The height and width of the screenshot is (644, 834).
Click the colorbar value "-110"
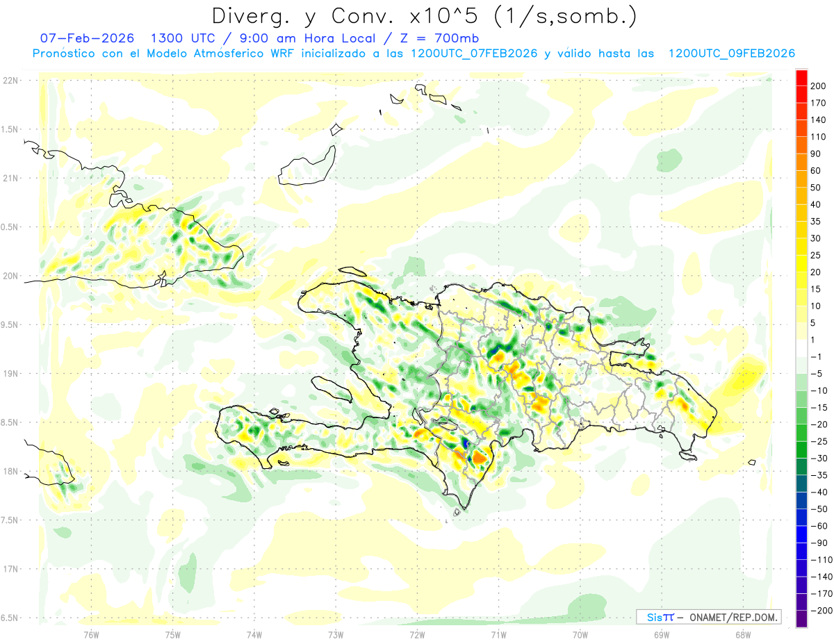820,559
